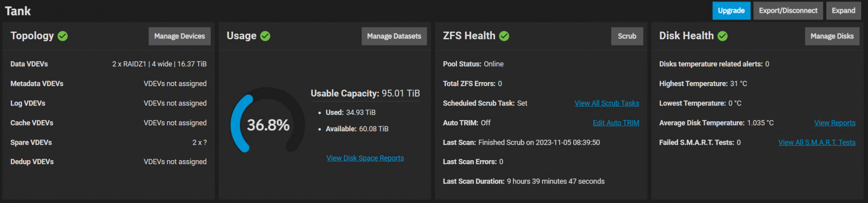Open the Export/Disconnect dialog
This screenshot has width=868, height=203.
pos(788,11)
